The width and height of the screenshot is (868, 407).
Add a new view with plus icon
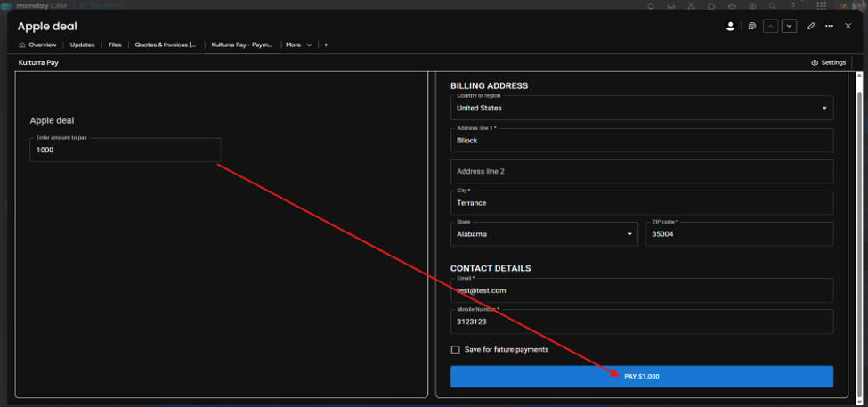(x=326, y=45)
